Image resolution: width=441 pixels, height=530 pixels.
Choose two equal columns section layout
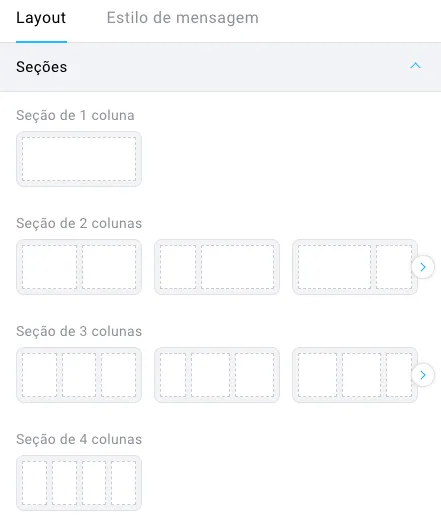pos(79,267)
